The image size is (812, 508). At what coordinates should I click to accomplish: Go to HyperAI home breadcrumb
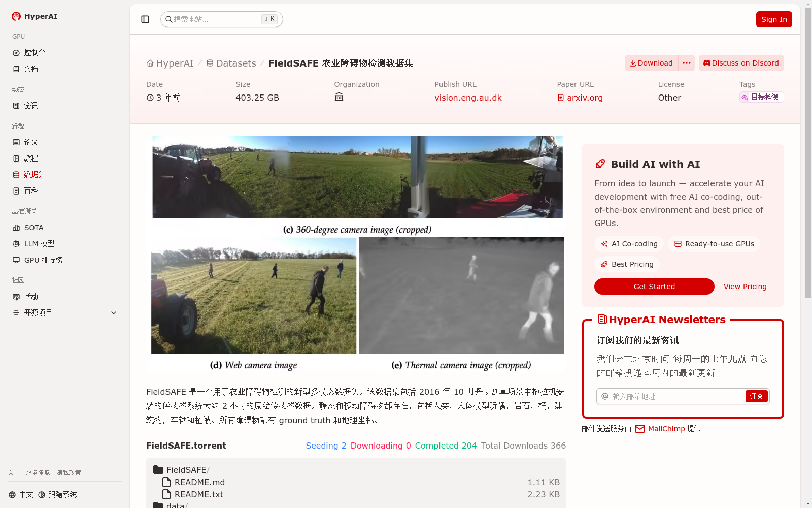click(170, 63)
